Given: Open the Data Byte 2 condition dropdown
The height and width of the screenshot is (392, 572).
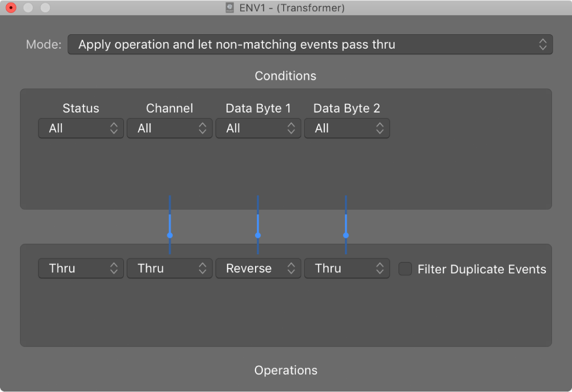Looking at the screenshot, I should [x=347, y=128].
